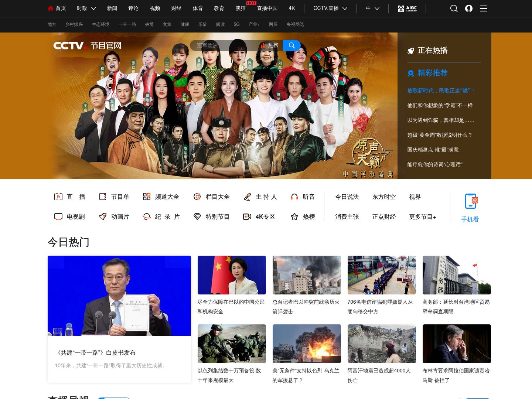532x399 pixels.
Task: Open 超级“黄金周”数据说明什么？ recommendation
Action: (x=440, y=135)
